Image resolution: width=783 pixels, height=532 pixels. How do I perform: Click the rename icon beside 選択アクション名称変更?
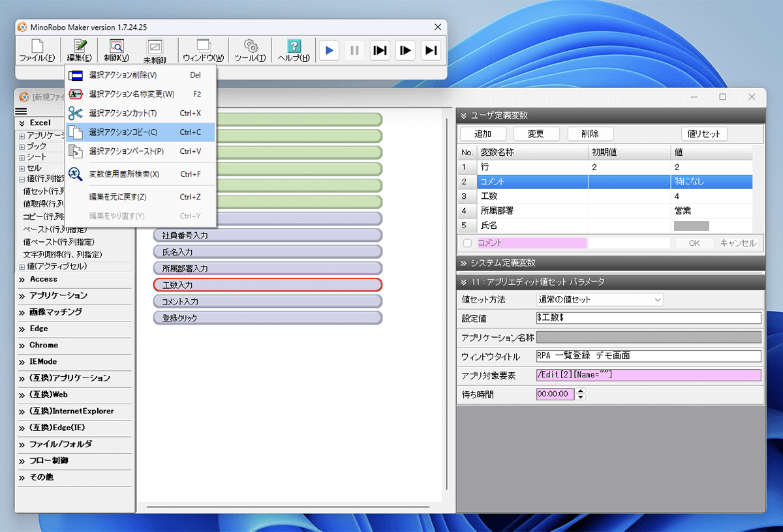pos(76,94)
